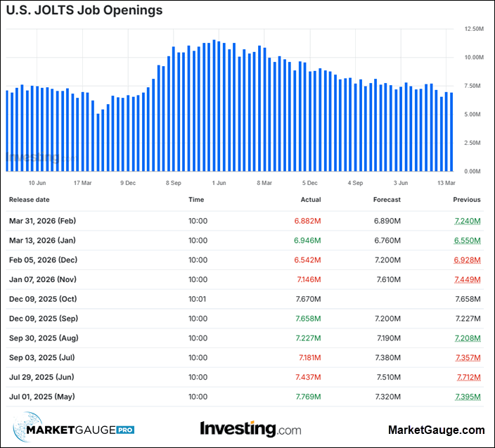Click the Previous column header
This screenshot has height=448, width=495.
(467, 200)
